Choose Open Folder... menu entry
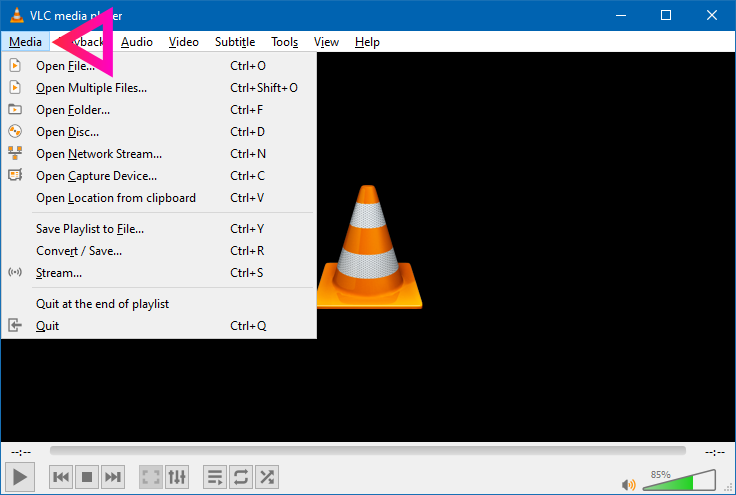This screenshot has width=736, height=495. tap(159, 110)
